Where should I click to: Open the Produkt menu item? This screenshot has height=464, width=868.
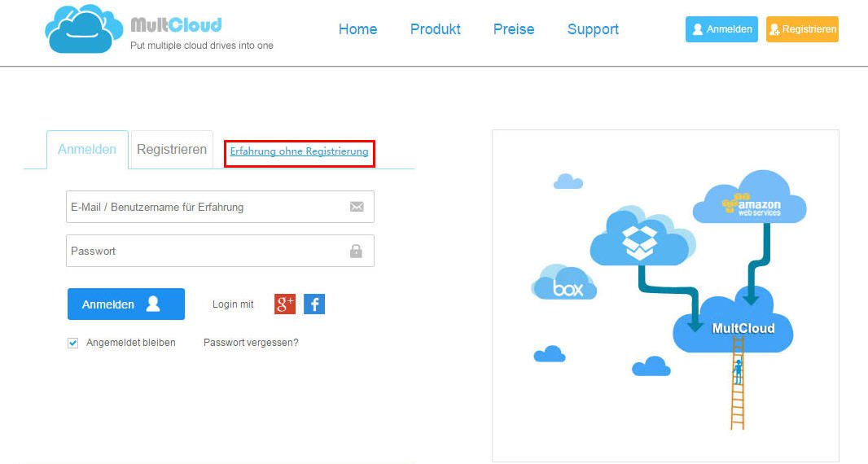coord(435,29)
